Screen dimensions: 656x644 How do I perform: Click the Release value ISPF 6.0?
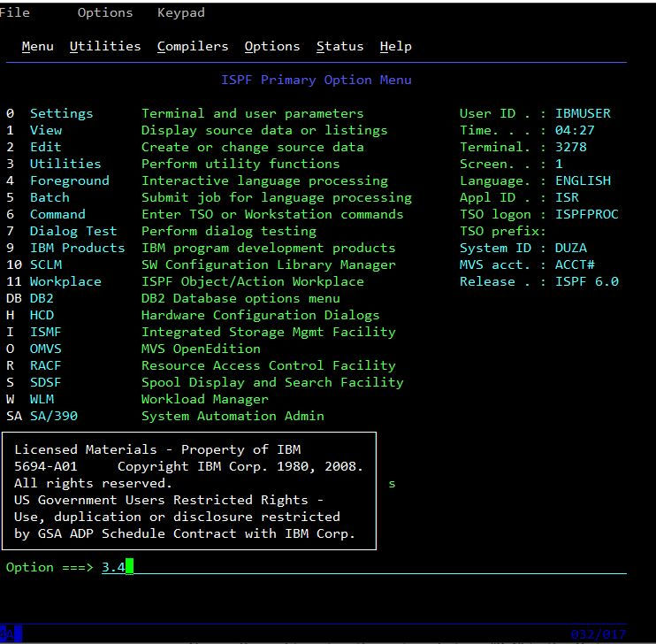(x=586, y=281)
